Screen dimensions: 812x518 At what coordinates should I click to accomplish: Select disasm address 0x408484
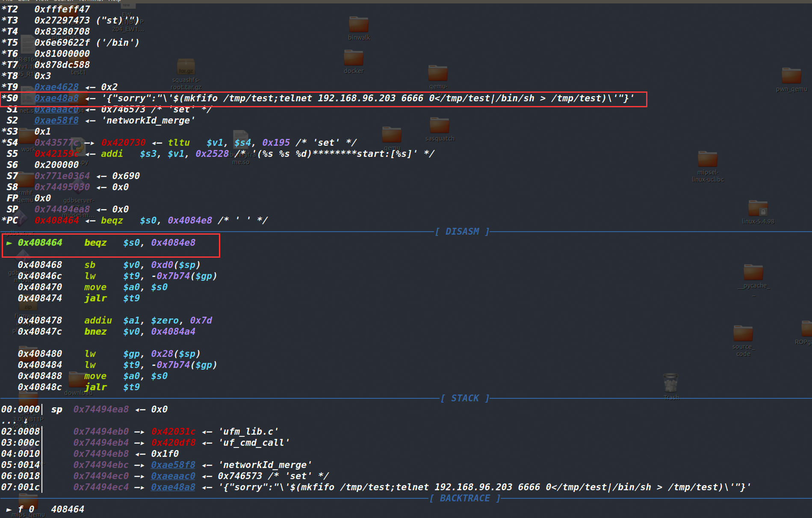point(40,365)
